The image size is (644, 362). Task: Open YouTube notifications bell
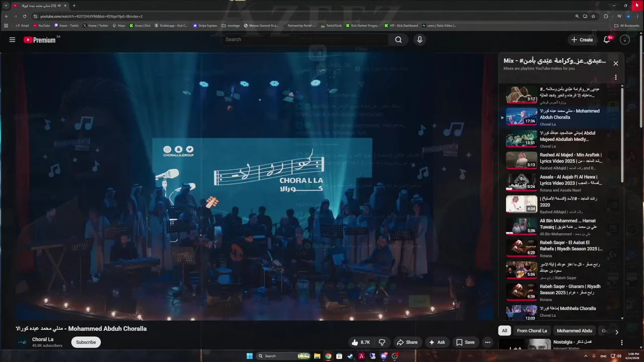coord(607,40)
